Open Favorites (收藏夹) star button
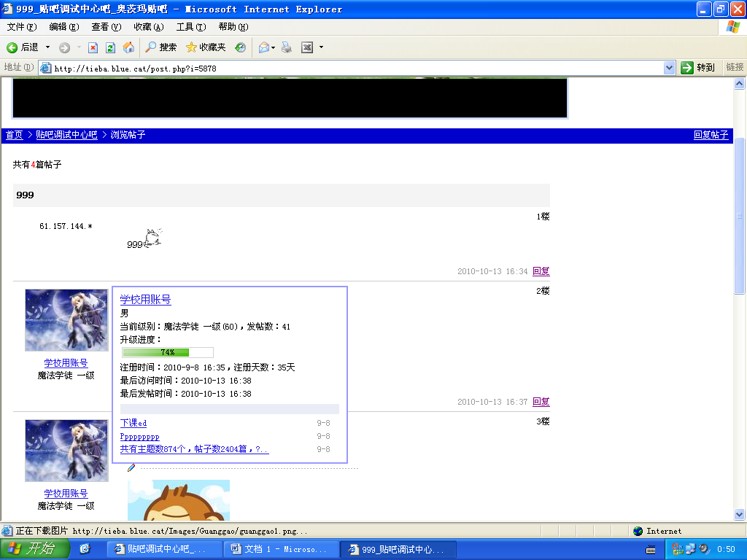The image size is (747, 560). 205,47
